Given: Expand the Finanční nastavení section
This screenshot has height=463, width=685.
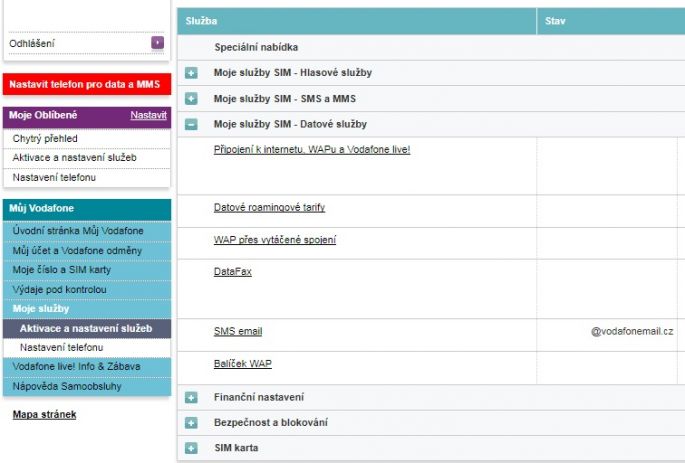Looking at the screenshot, I should 191,397.
